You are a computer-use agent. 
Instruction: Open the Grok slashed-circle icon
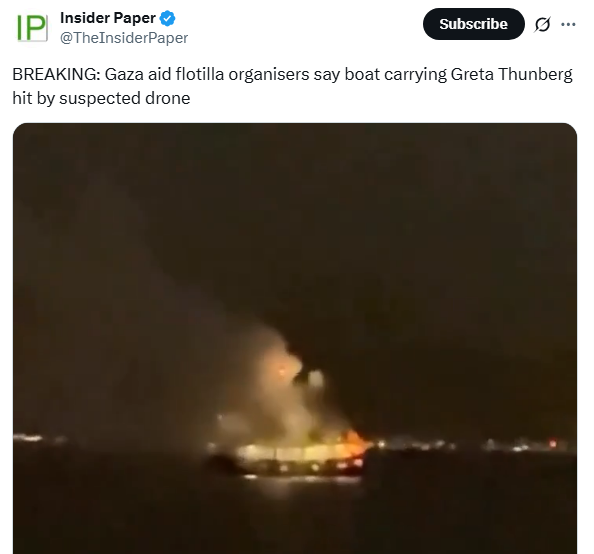pyautogui.click(x=542, y=25)
